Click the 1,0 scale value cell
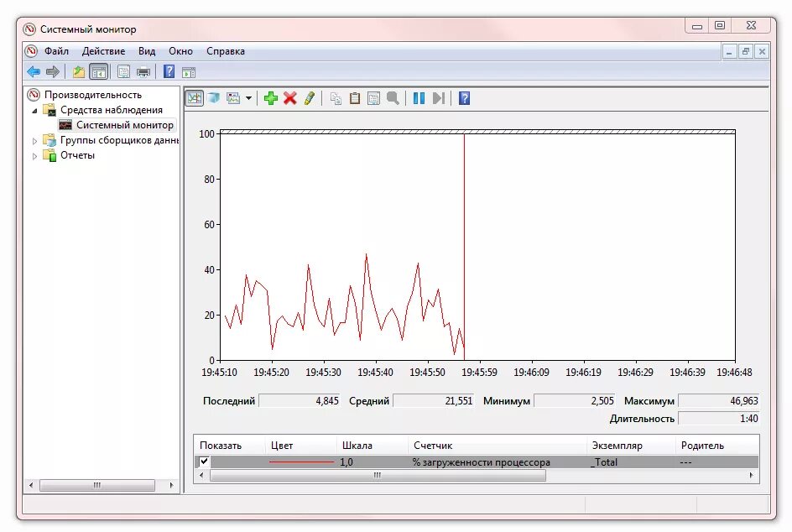The height and width of the screenshot is (532, 792). [346, 462]
